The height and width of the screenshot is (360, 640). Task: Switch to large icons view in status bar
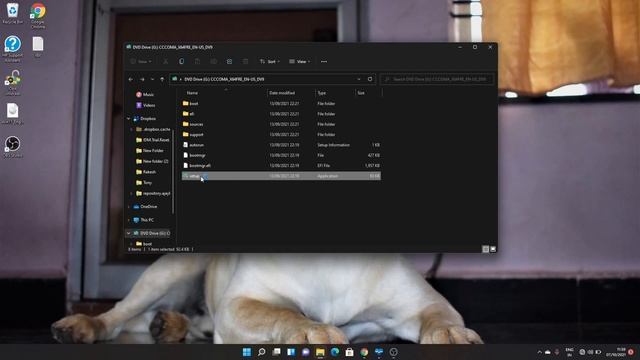coord(493,249)
